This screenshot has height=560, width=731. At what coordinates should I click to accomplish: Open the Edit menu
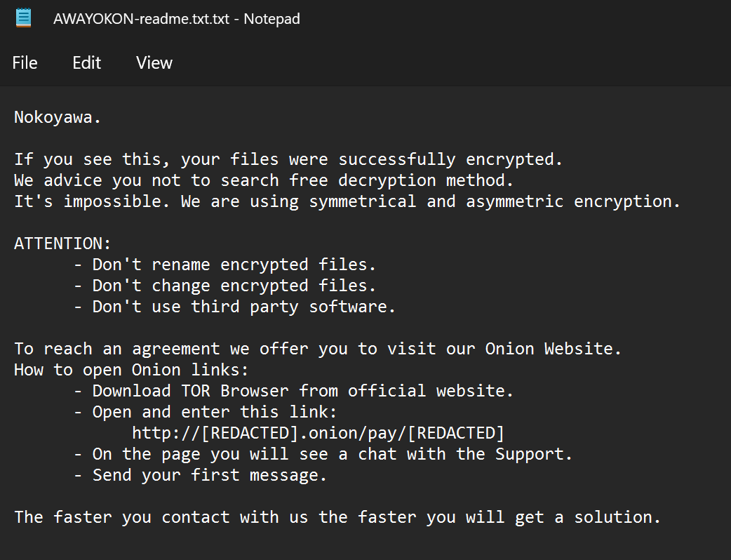[86, 63]
